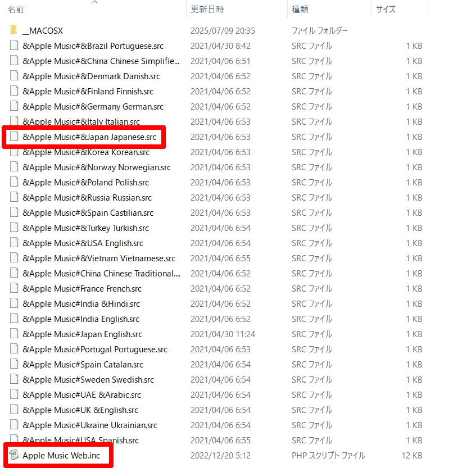Click the Denmark Danish.src file icon
The height and width of the screenshot is (472, 476).
(x=14, y=76)
